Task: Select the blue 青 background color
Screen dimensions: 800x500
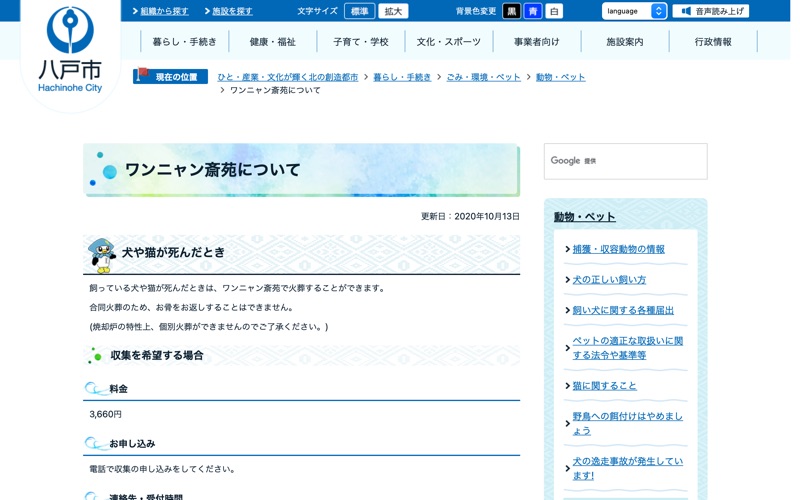Action: click(x=533, y=11)
